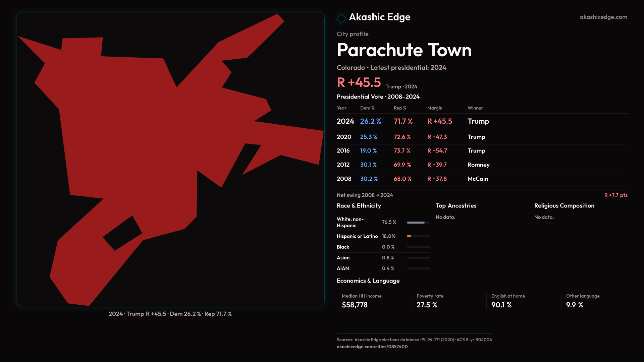Screen dimensions: 644x362
Task: Select the 2024 presidential vote row
Action: [x=413, y=121]
